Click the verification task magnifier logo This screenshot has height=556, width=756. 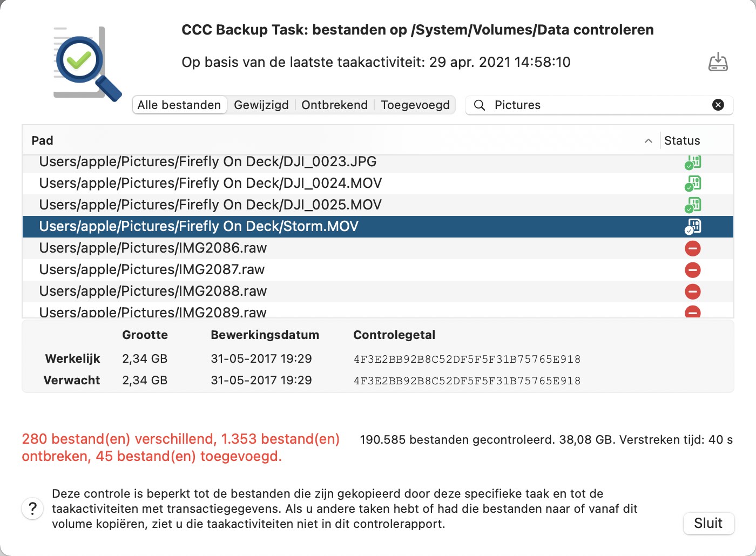click(x=87, y=64)
